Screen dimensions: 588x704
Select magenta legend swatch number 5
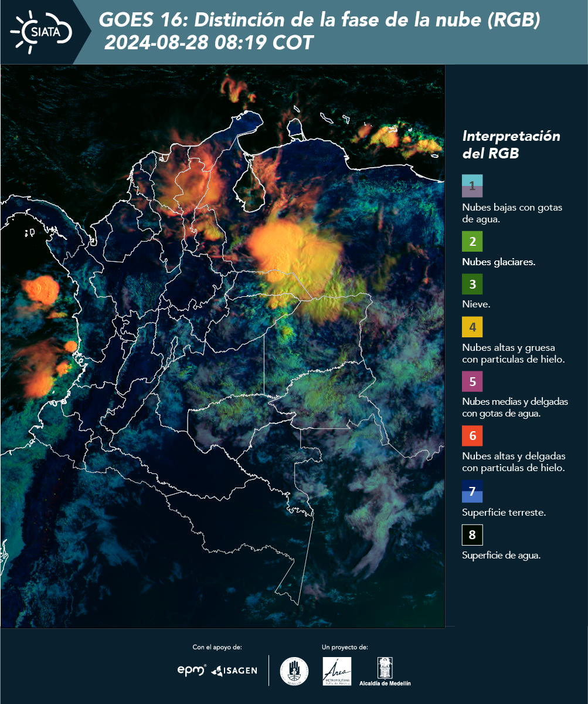pyautogui.click(x=472, y=381)
